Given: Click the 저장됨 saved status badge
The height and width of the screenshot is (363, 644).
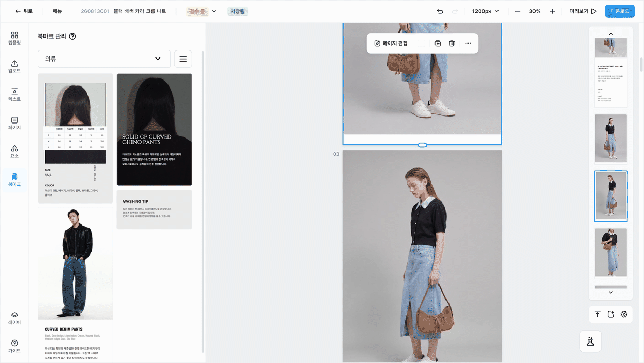Looking at the screenshot, I should [238, 11].
